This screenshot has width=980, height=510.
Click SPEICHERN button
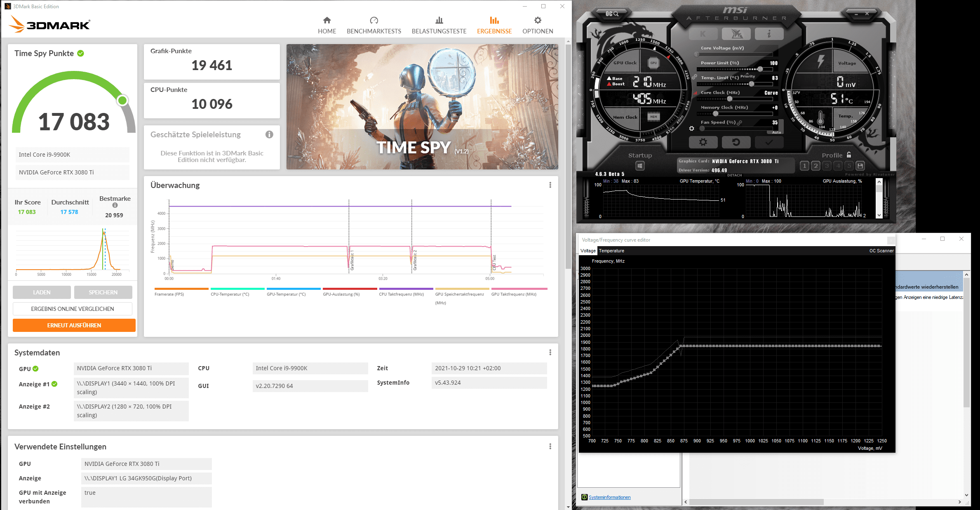[103, 292]
